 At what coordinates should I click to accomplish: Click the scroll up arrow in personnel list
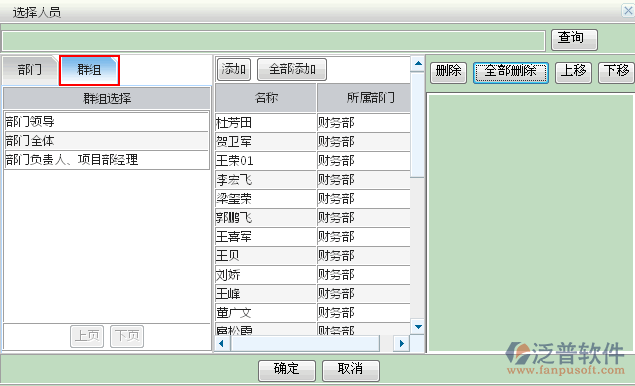pyautogui.click(x=418, y=64)
